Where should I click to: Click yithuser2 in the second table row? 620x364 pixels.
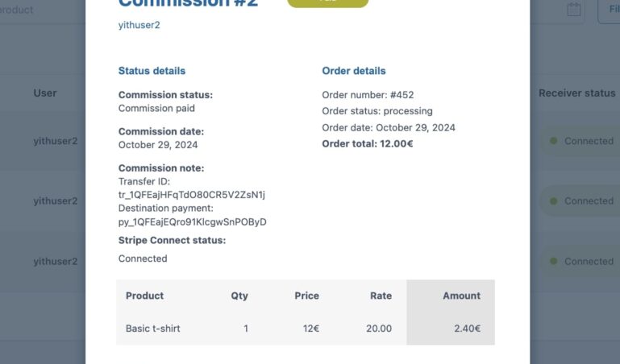click(x=56, y=201)
